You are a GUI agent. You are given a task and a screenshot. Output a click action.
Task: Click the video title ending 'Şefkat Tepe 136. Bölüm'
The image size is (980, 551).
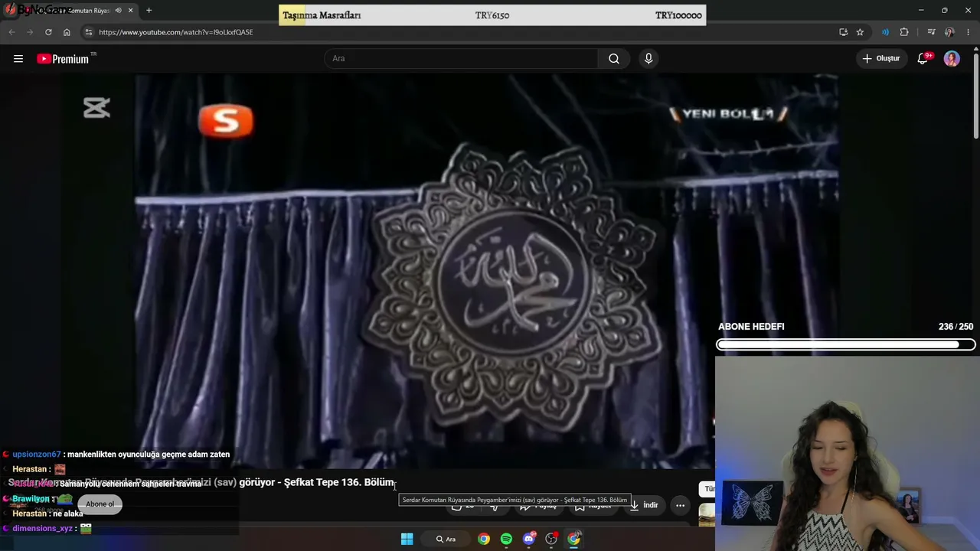tap(201, 483)
